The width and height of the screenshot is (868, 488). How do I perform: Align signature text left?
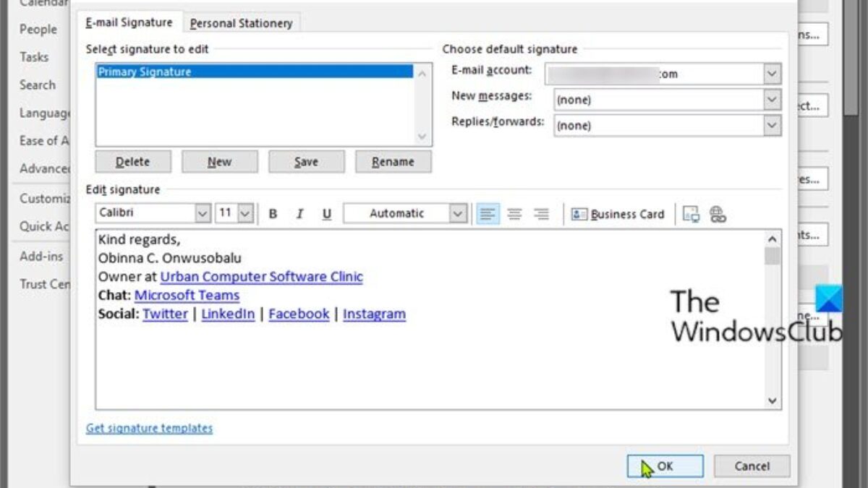(x=488, y=214)
